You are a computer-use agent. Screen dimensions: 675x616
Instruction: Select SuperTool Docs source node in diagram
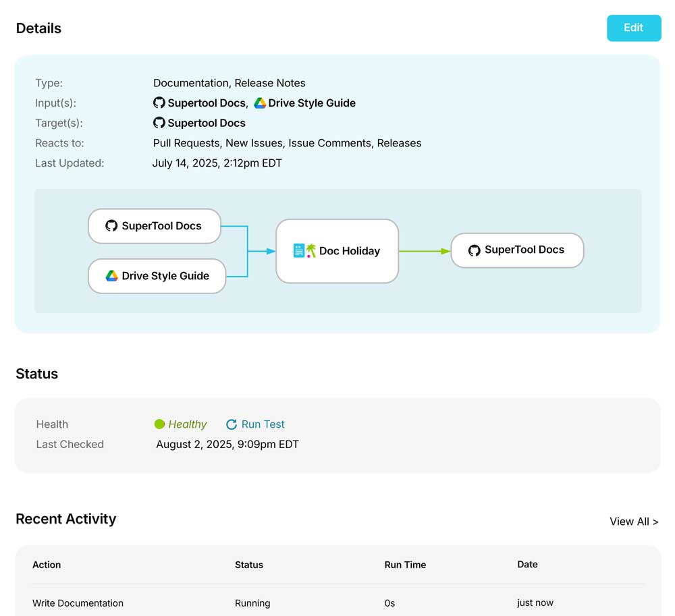click(x=155, y=226)
